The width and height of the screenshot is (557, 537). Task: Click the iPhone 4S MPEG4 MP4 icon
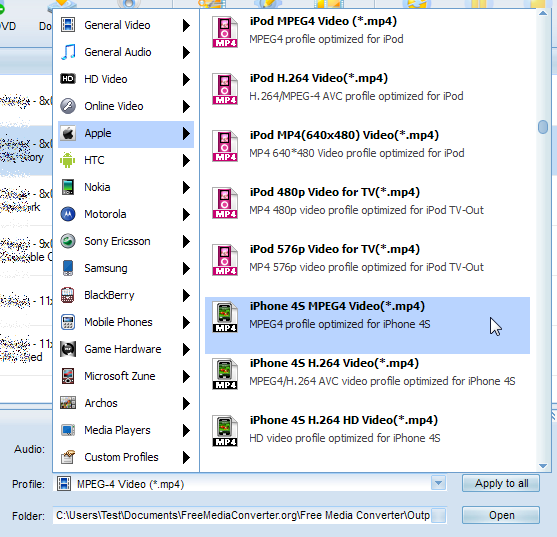tap(225, 317)
